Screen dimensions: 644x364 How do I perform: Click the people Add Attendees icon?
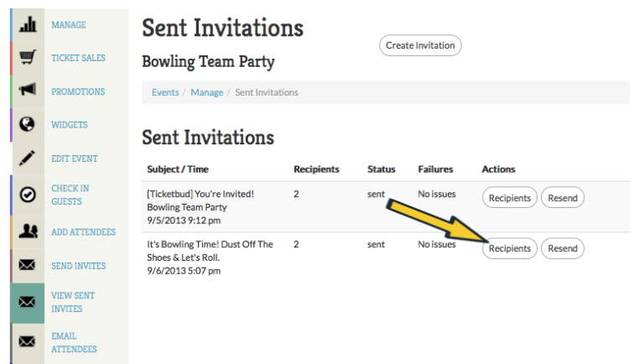point(27,231)
